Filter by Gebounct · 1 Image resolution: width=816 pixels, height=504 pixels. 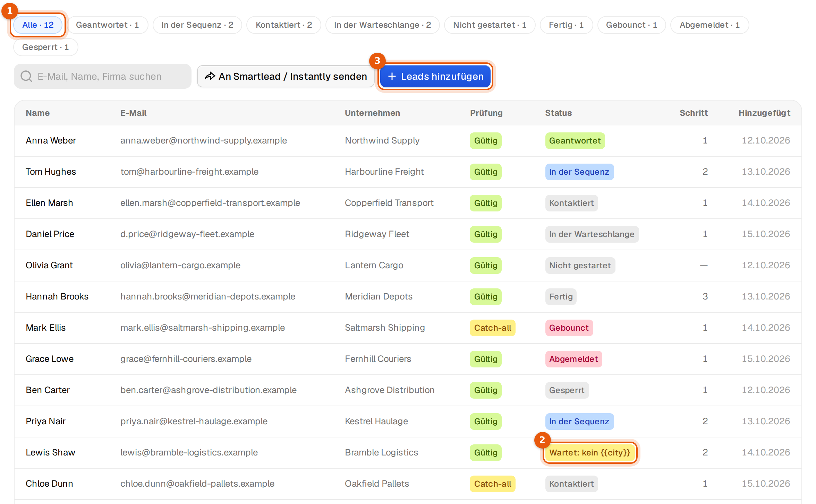[631, 25]
